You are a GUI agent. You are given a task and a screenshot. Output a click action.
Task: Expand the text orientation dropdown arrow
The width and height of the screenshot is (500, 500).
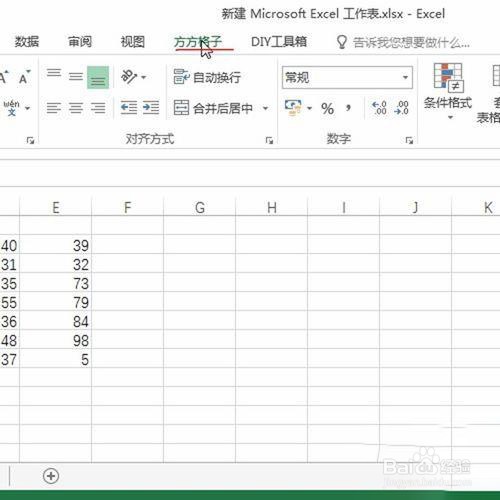click(144, 77)
